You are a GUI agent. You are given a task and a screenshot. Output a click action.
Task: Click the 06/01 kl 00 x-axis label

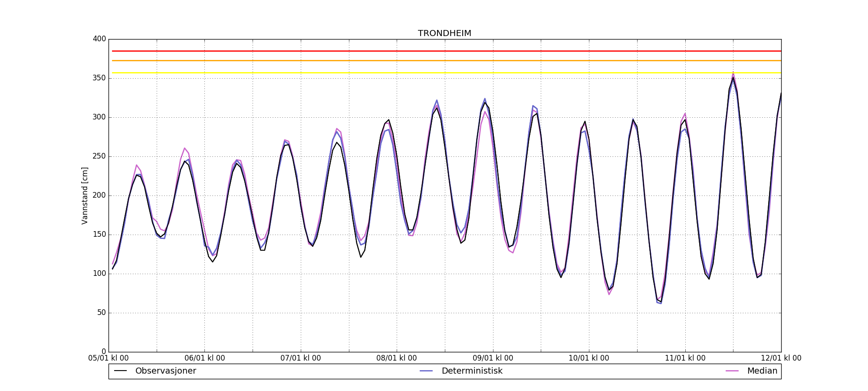pos(205,358)
